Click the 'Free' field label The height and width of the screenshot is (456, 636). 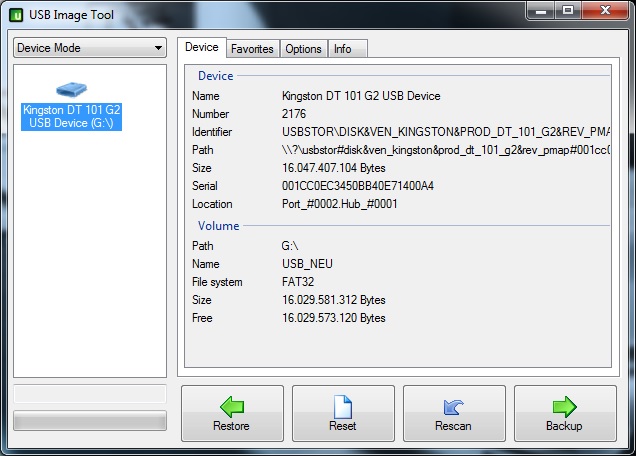(x=202, y=318)
